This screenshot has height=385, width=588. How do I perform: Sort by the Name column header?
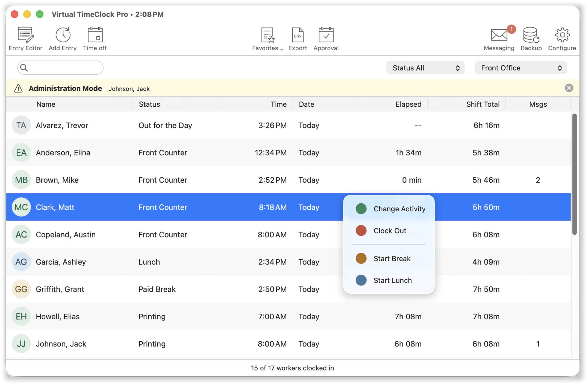46,104
